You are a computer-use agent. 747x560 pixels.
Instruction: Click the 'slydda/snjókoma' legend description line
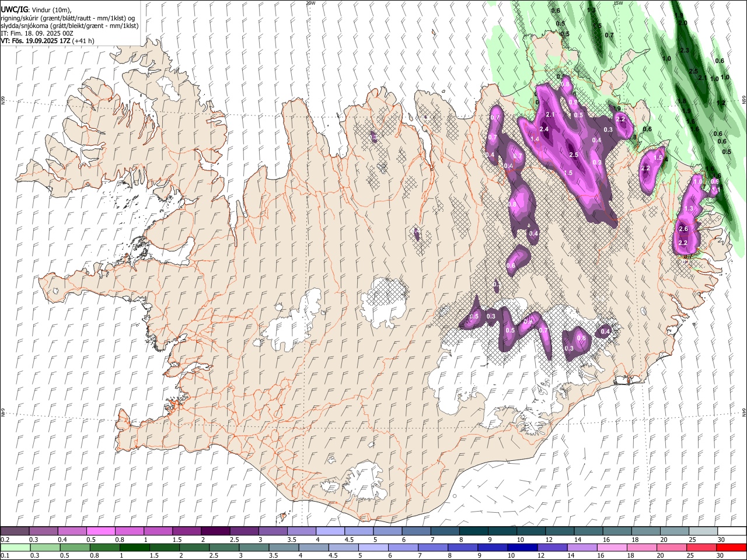[x=69, y=26]
